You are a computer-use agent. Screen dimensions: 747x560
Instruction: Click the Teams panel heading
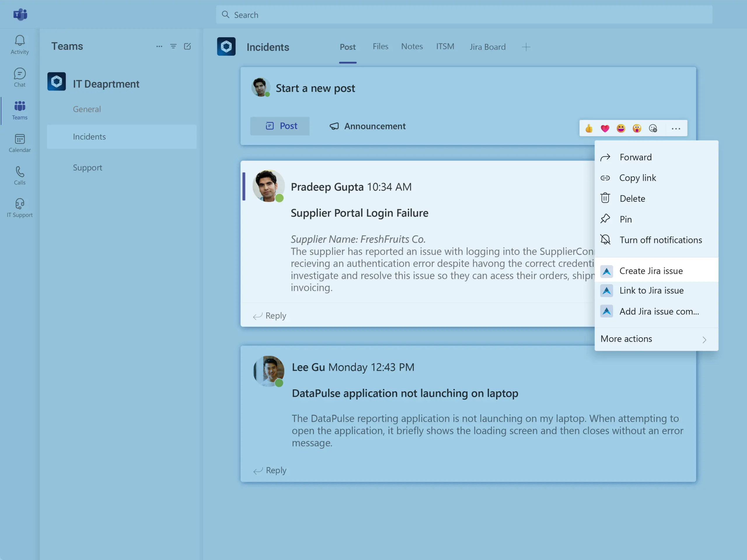tap(67, 46)
